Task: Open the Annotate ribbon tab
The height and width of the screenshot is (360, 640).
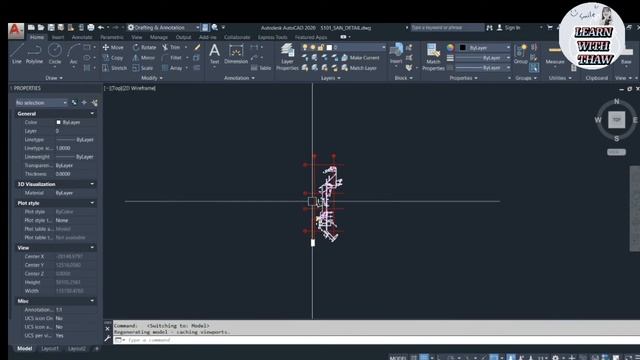Action: 82,37
